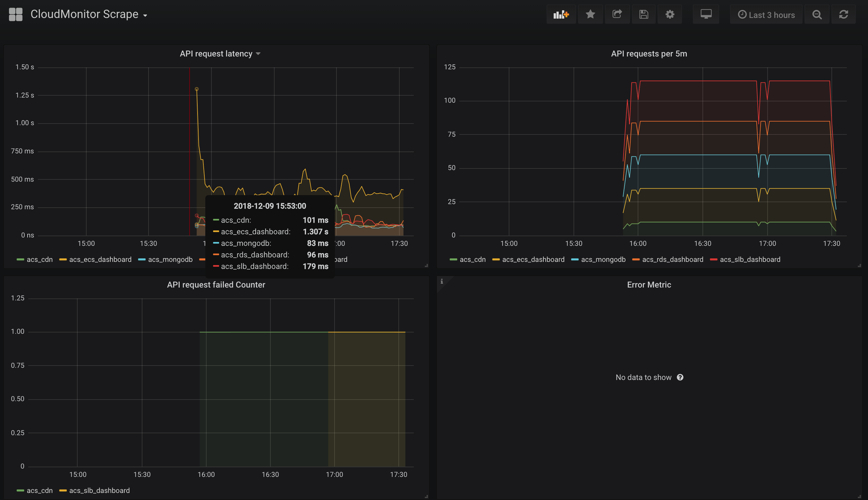Screen dimensions: 868x500
Task: Open dashboard settings gear
Action: point(670,14)
